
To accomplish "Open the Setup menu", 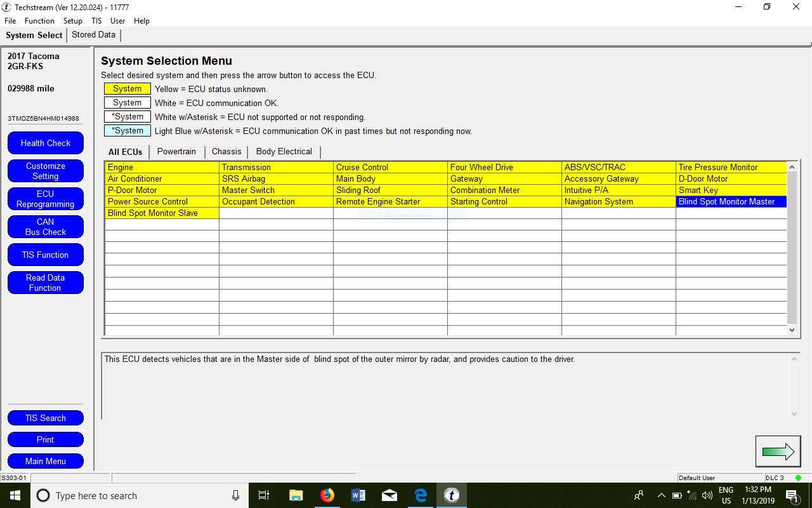I will tap(73, 21).
